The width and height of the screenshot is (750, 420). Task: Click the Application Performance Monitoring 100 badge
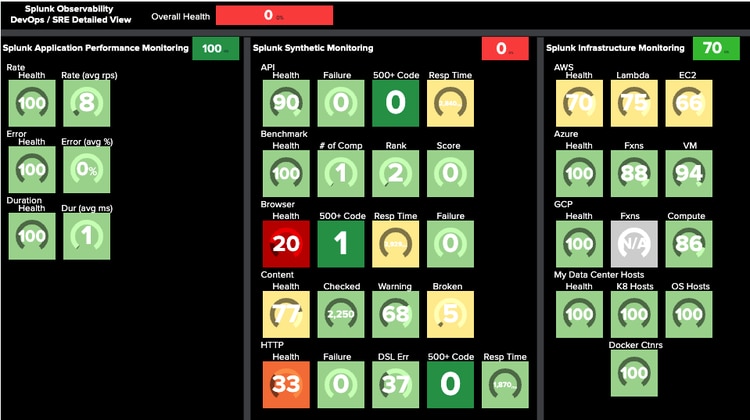pyautogui.click(x=211, y=49)
